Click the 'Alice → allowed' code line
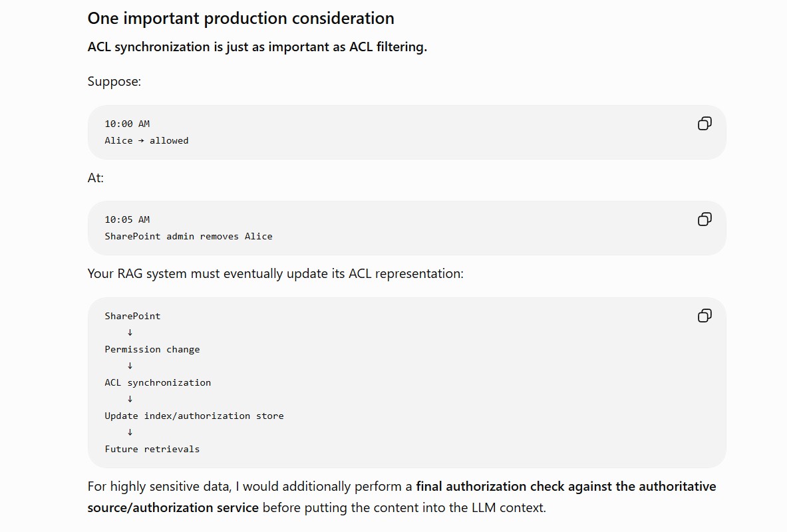Viewport: 787px width, 532px height. point(146,140)
